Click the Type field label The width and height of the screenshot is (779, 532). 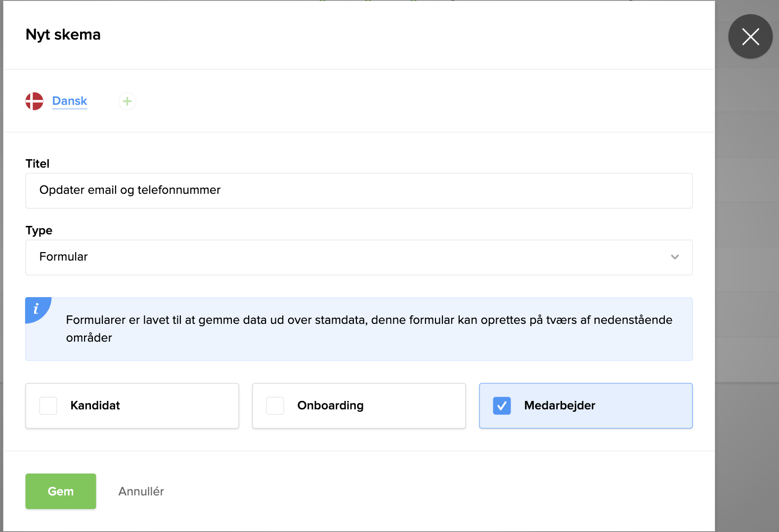[39, 230]
